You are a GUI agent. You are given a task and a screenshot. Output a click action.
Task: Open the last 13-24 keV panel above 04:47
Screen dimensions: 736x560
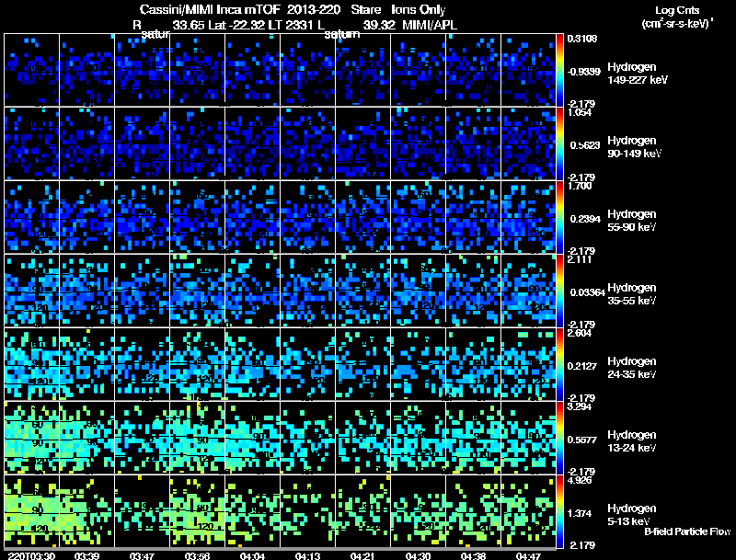tap(529, 438)
